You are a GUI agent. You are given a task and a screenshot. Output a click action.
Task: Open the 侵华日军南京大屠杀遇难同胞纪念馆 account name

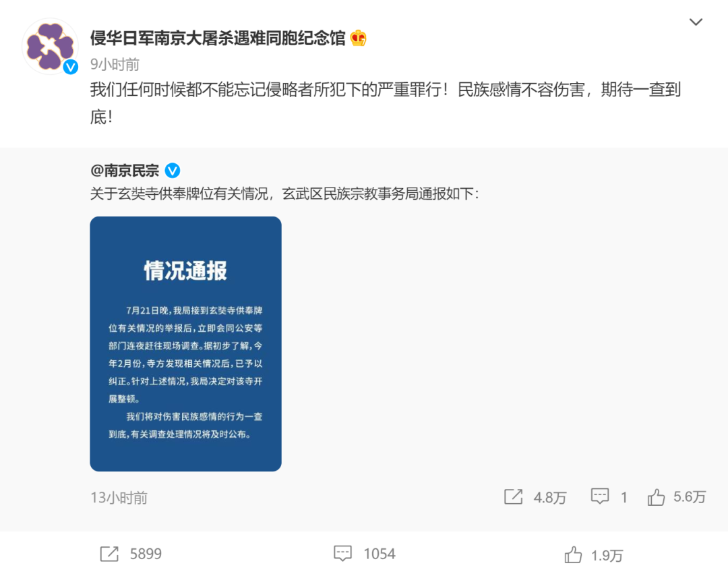(x=218, y=38)
